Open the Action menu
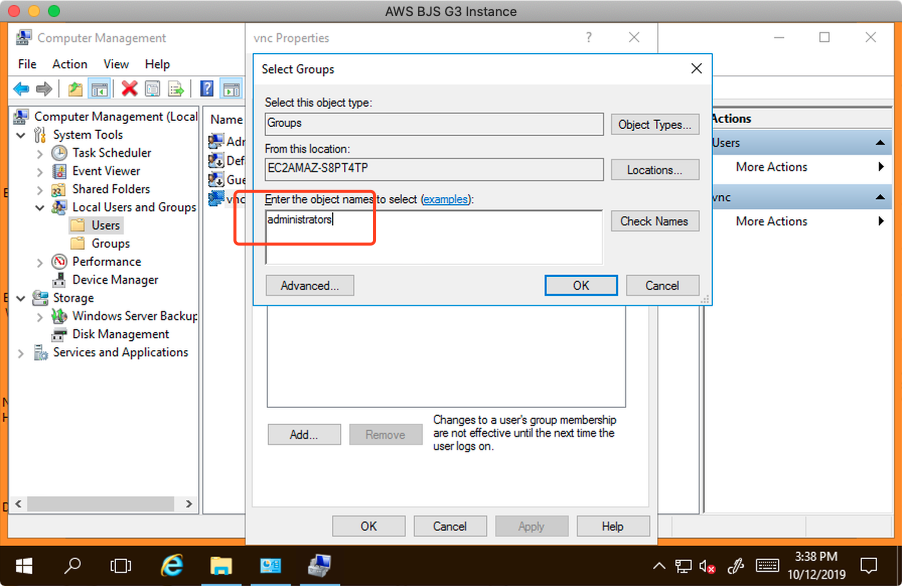902x586 pixels. tap(70, 64)
